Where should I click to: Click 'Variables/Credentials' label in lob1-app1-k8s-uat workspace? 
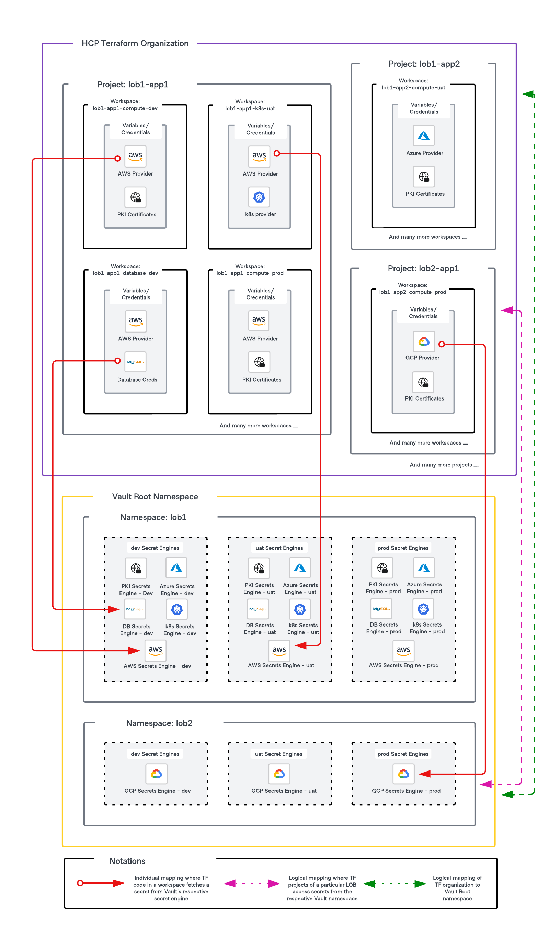(x=260, y=129)
